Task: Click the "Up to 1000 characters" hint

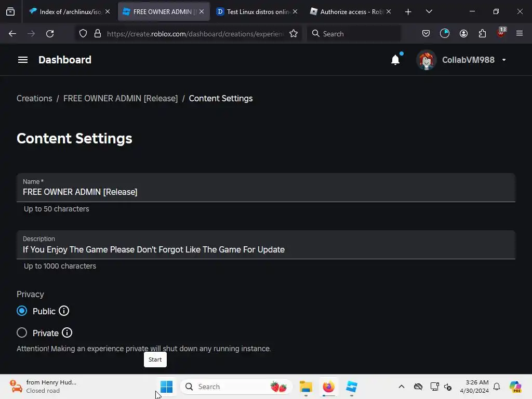Action: click(60, 267)
